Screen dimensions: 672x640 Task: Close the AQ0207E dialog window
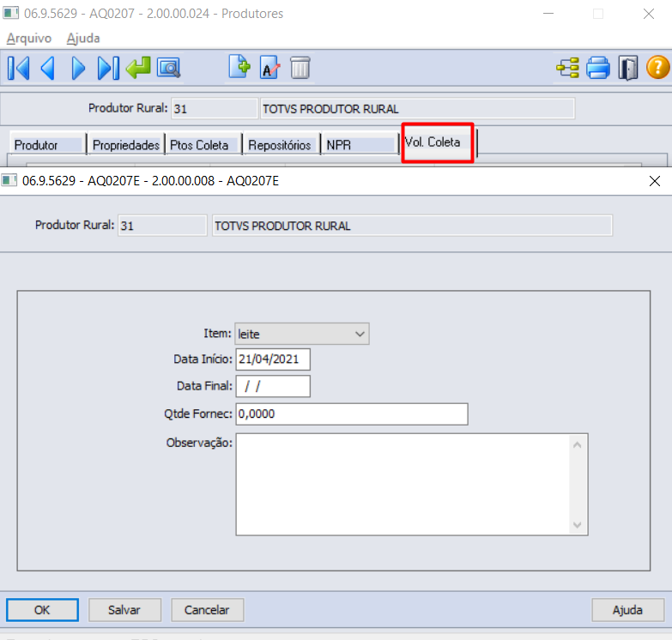[655, 181]
